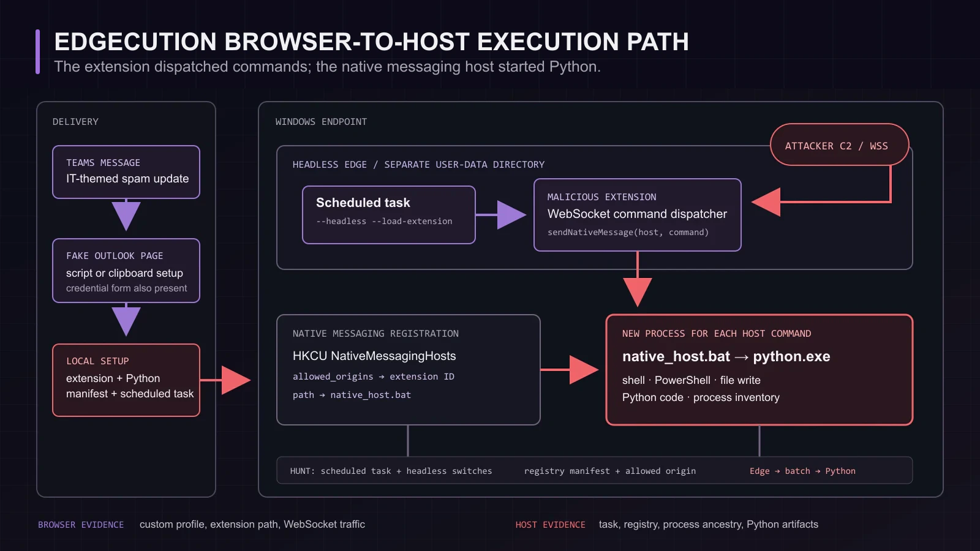
Task: Click 'native_host.bat → python.exe' heading
Action: click(726, 356)
